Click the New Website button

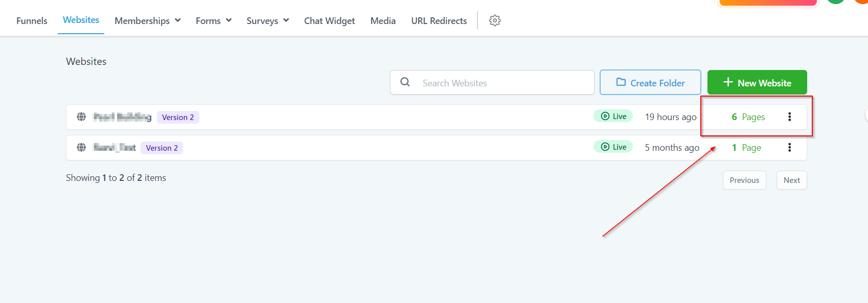[757, 83]
